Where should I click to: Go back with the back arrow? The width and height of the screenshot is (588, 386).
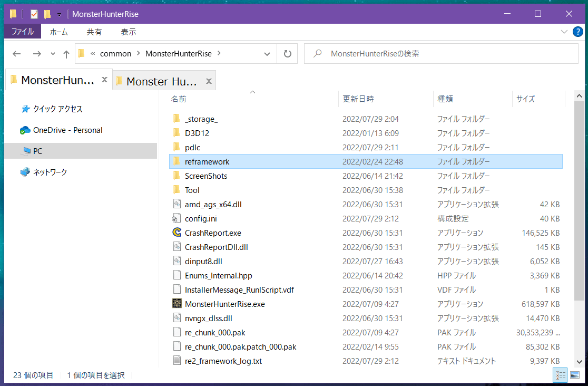coord(16,54)
